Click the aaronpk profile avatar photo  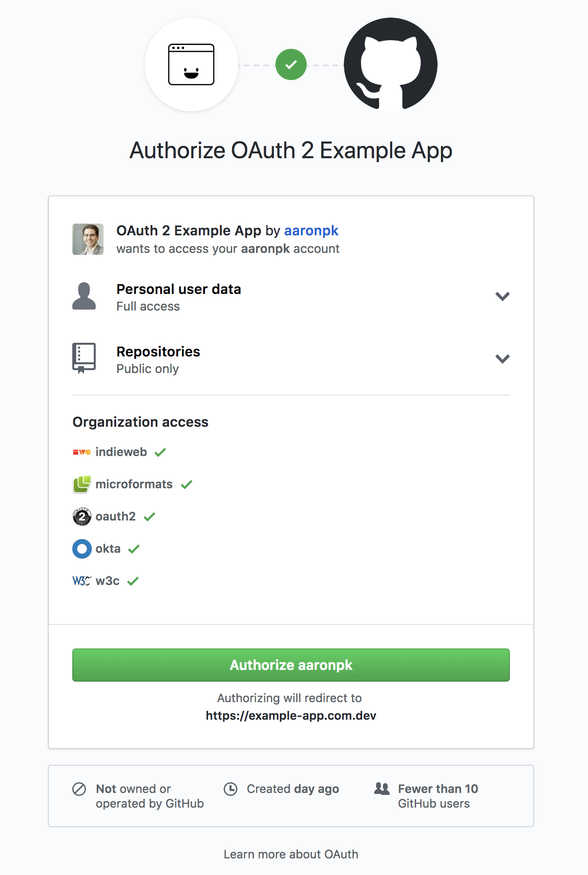88,239
